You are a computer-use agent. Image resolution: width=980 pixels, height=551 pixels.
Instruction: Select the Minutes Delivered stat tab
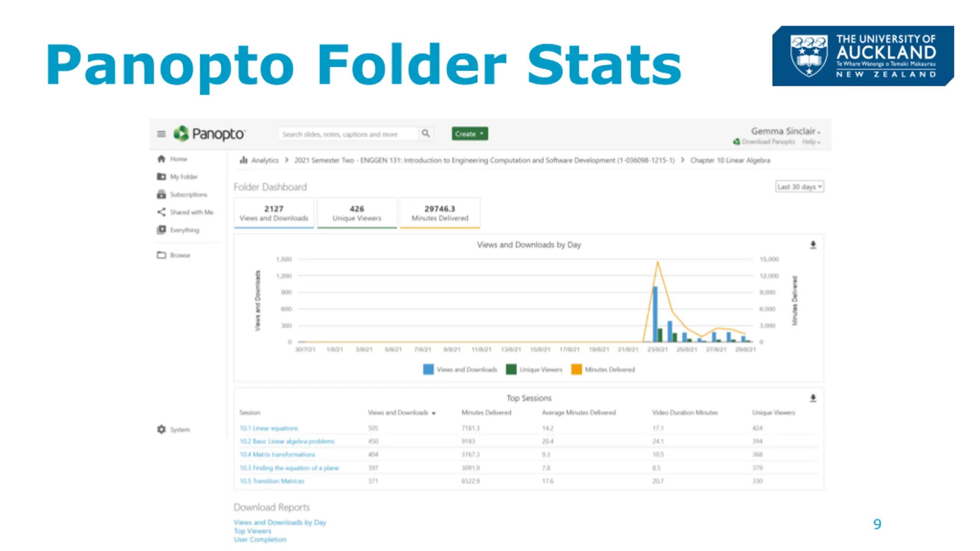click(440, 213)
